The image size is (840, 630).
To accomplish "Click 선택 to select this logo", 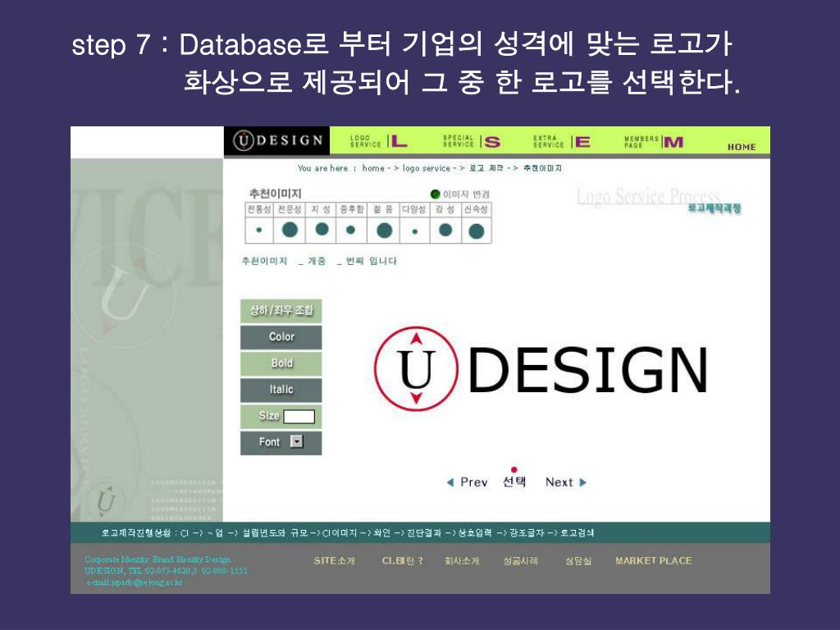I will [x=514, y=481].
